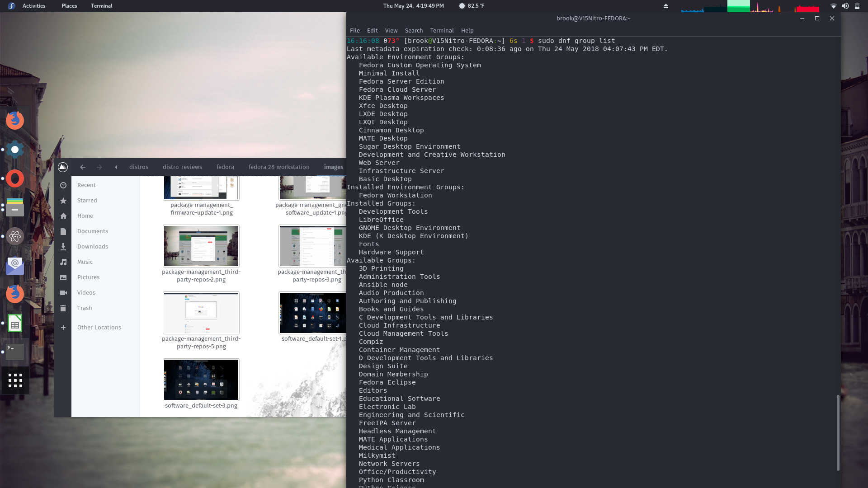This screenshot has height=488, width=868.
Task: Launch the Atom editor from the dock
Action: click(15, 236)
